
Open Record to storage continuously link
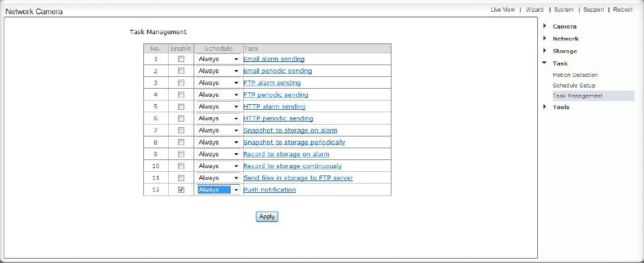[x=292, y=166]
